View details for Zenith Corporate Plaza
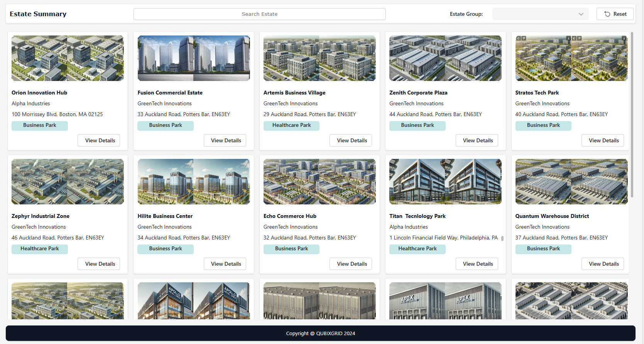 coord(478,140)
